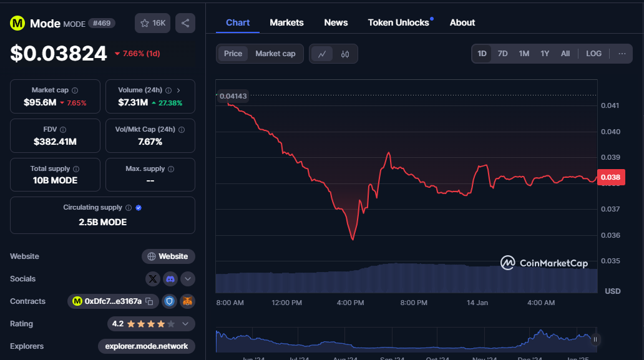
Task: Switch time range to 7D
Action: click(x=502, y=54)
